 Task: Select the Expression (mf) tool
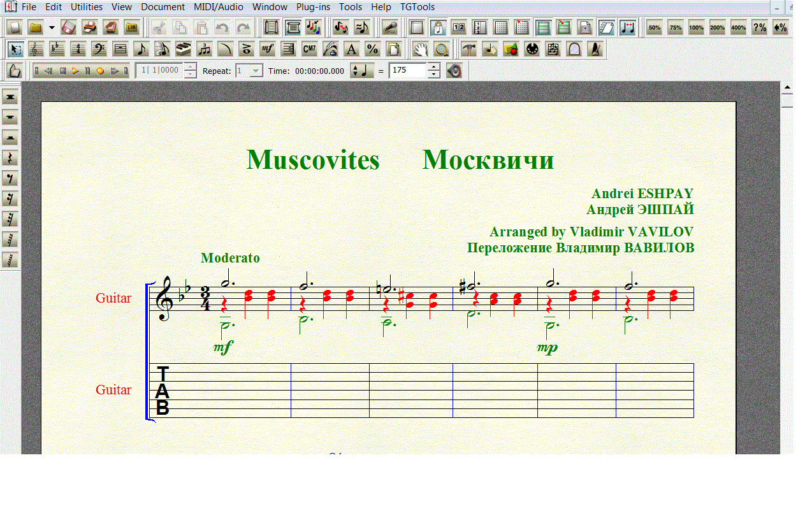pos(268,49)
